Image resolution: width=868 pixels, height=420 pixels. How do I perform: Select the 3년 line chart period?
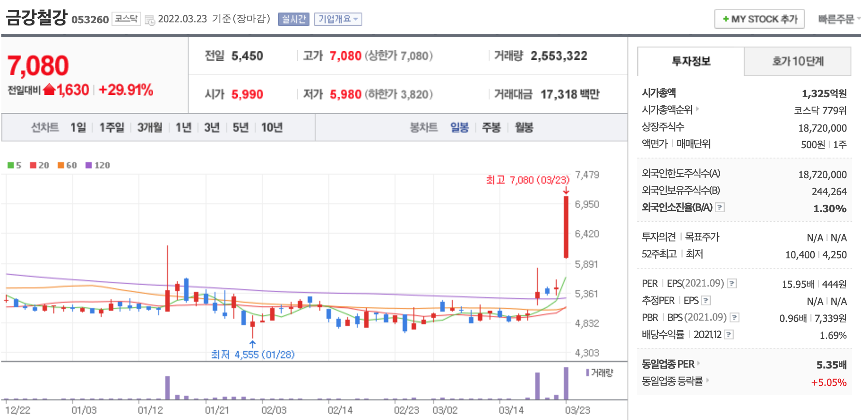click(212, 128)
